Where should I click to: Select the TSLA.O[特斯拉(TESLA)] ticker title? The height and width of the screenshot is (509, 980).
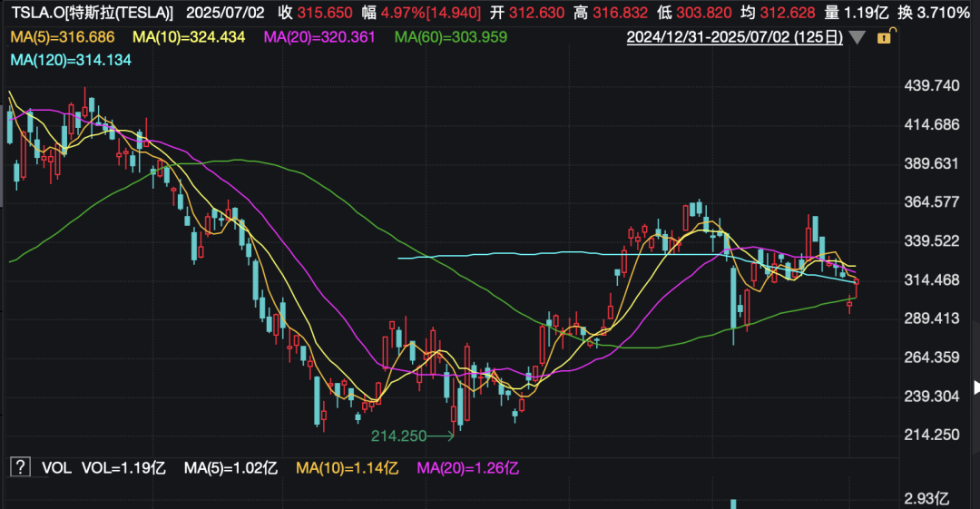point(93,13)
